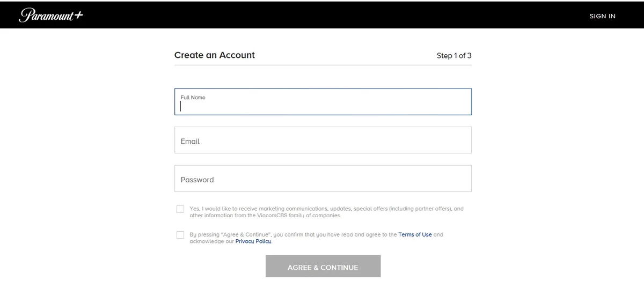Image resolution: width=644 pixels, height=295 pixels.
Task: Click the Password placeholder text
Action: pos(197,180)
